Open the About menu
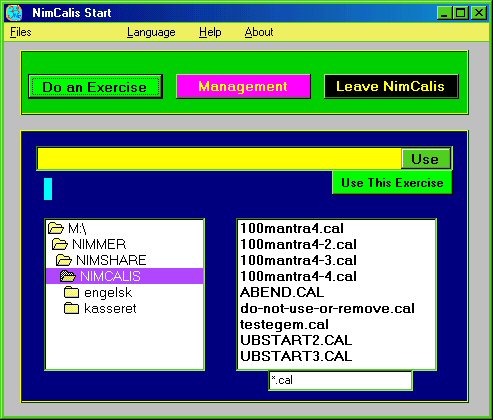493x420 pixels. tap(259, 32)
